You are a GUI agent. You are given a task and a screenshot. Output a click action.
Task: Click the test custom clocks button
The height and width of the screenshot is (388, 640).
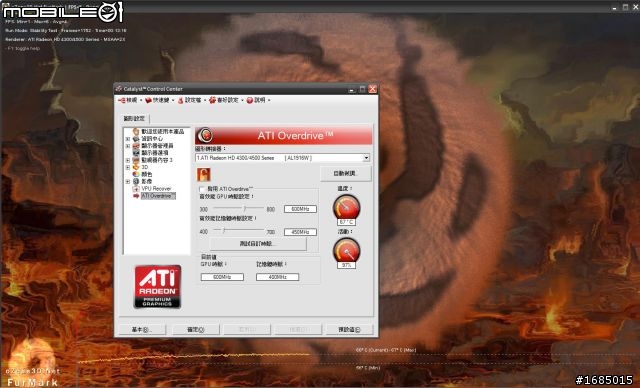[258, 244]
